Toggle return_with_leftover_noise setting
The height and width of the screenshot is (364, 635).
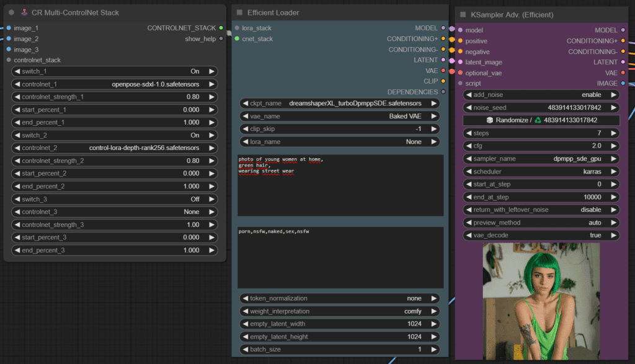pyautogui.click(x=541, y=210)
